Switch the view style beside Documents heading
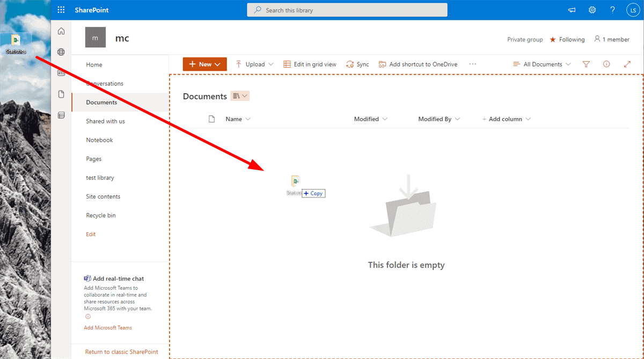 click(x=240, y=96)
